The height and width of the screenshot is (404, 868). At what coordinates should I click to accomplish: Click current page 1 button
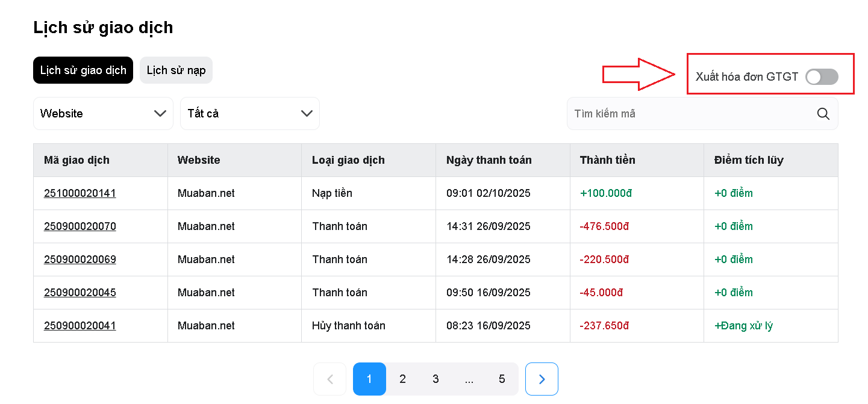pos(369,379)
